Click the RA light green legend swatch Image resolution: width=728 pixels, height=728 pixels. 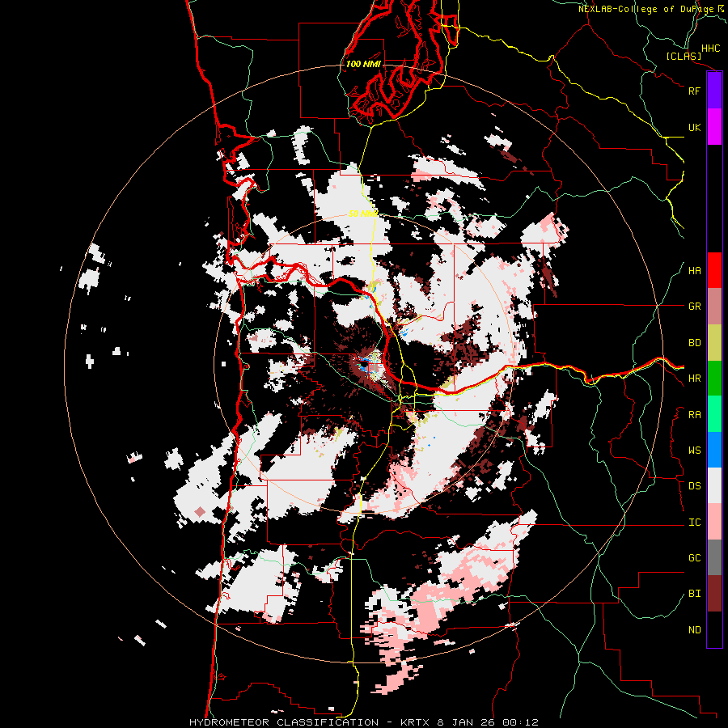point(714,414)
